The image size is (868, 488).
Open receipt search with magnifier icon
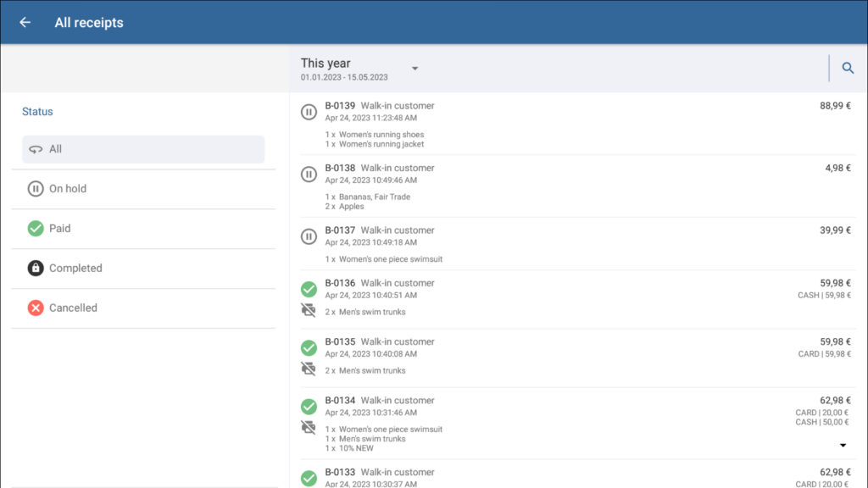pyautogui.click(x=848, y=69)
